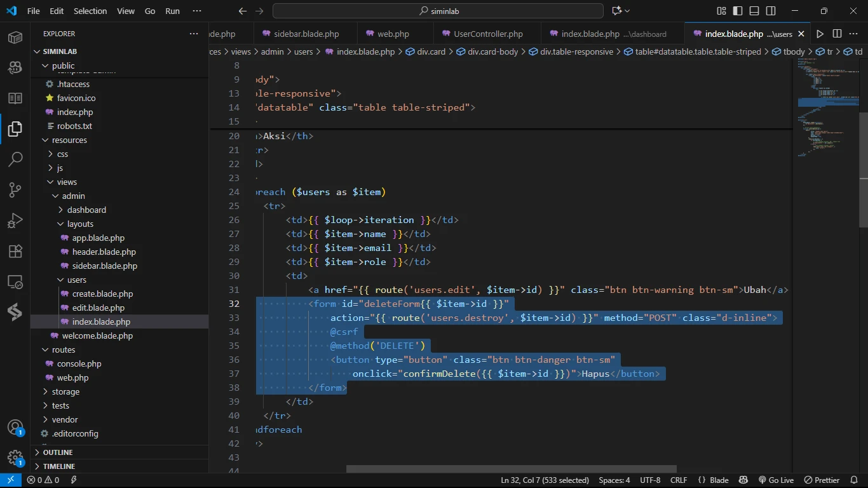Open the Selection menu
This screenshot has height=488, width=868.
click(x=90, y=11)
